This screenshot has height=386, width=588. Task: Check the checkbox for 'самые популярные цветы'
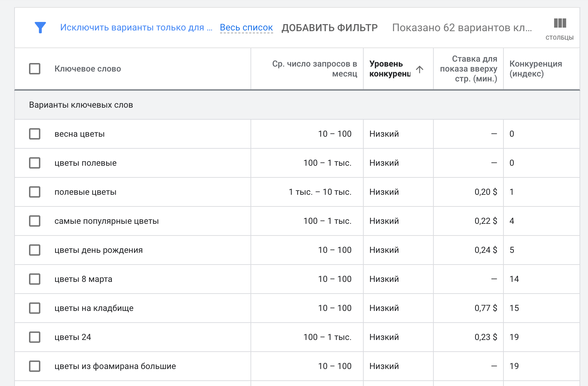[34, 221]
